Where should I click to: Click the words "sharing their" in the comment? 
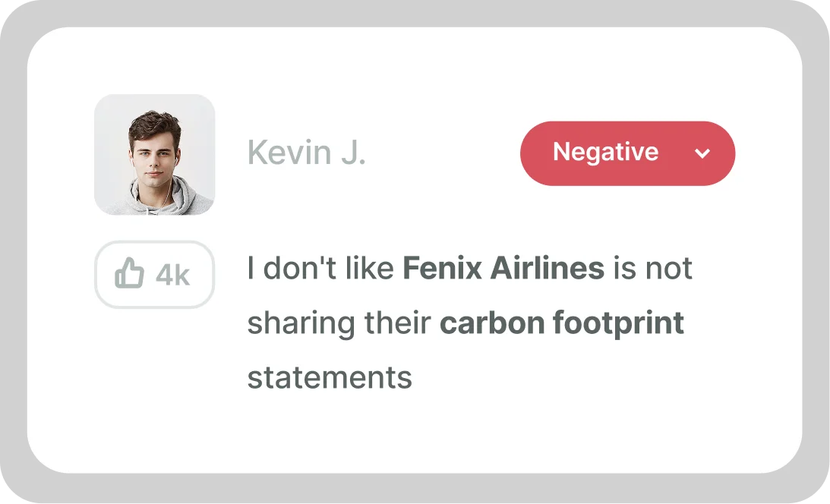[x=339, y=323]
